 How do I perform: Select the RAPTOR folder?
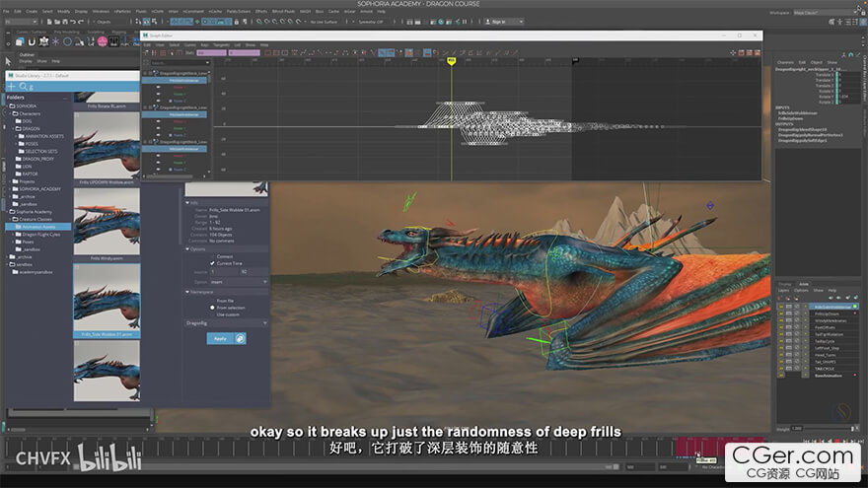pyautogui.click(x=30, y=174)
